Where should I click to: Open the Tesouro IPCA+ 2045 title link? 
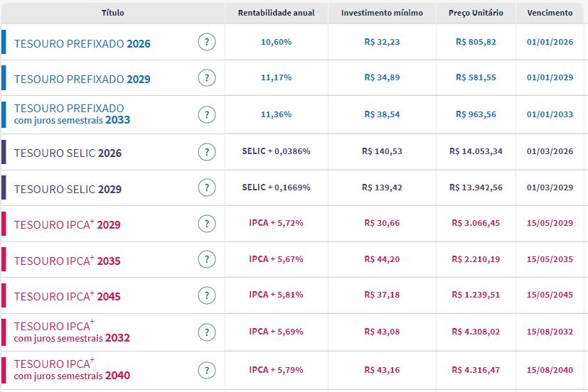(68, 296)
